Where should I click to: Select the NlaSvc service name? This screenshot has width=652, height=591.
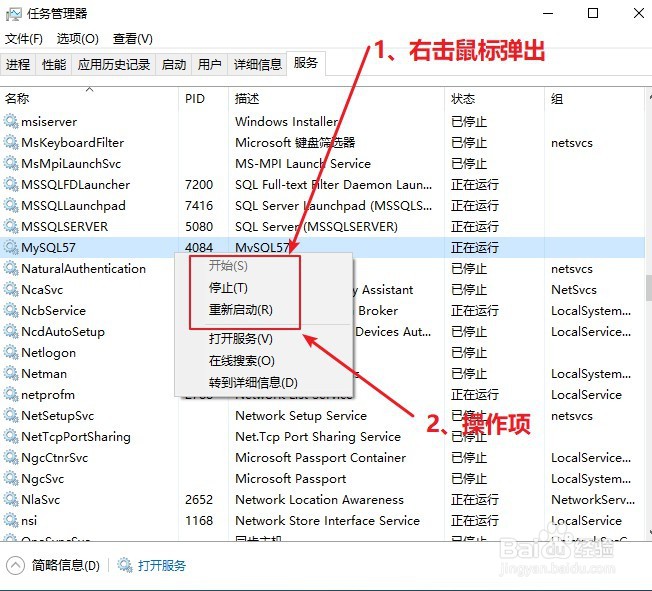click(x=40, y=499)
